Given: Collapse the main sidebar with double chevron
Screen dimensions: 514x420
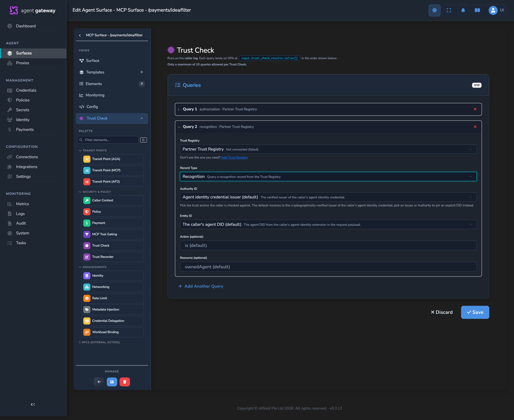Looking at the screenshot, I should [x=33, y=404].
